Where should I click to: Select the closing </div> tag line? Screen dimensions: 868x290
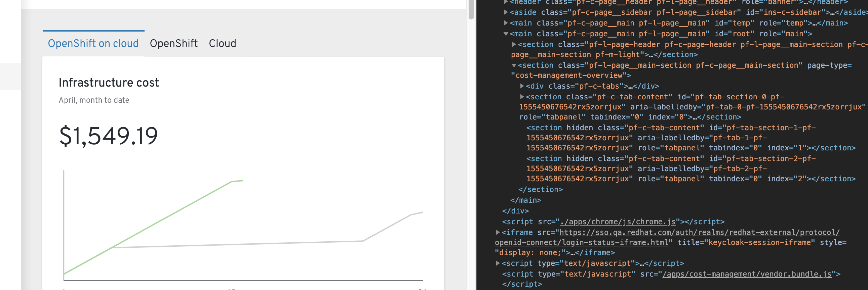[x=516, y=211]
